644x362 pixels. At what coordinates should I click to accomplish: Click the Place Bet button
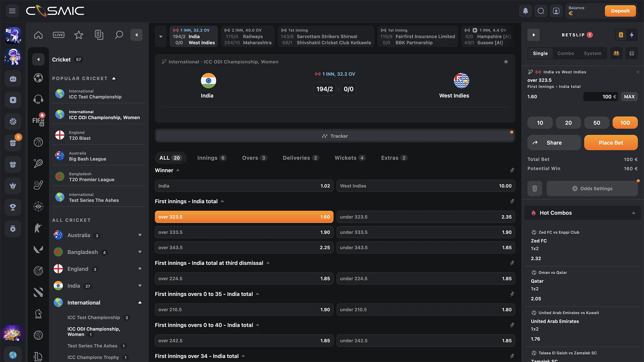[x=611, y=143]
